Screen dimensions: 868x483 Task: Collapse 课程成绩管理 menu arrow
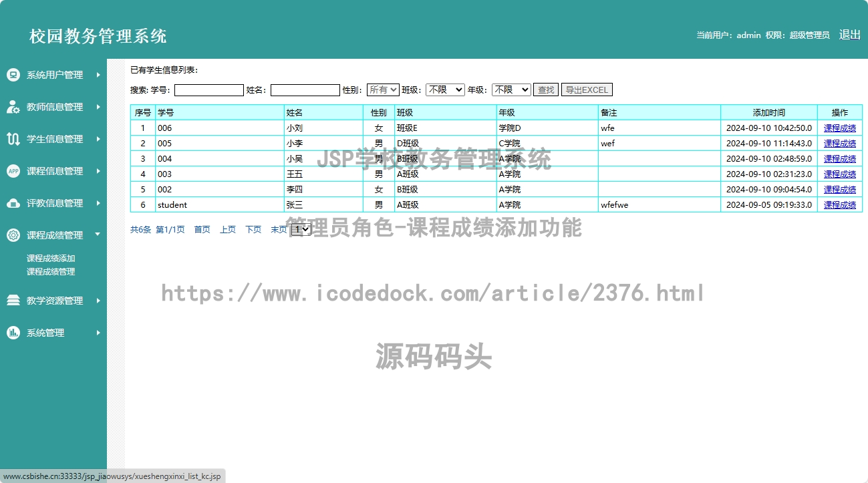[98, 235]
